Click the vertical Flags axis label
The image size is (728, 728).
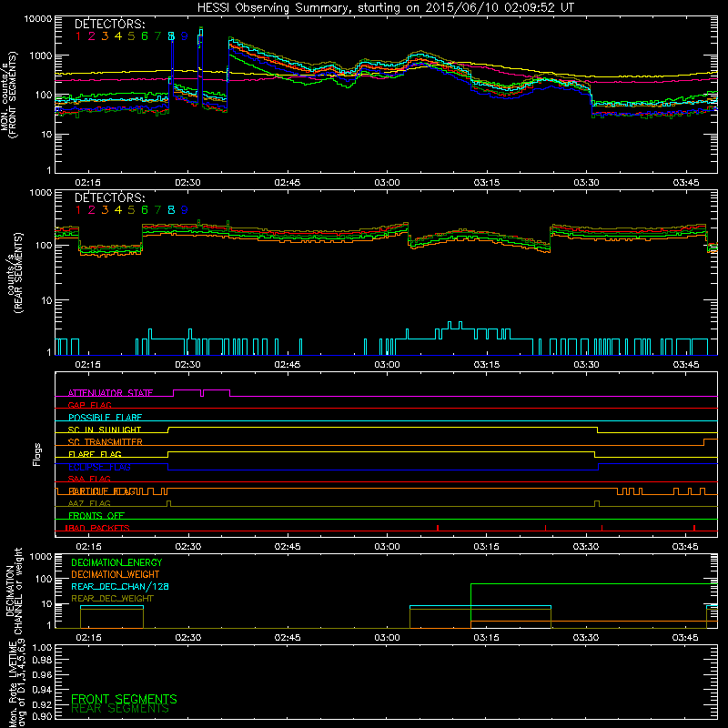(36, 454)
